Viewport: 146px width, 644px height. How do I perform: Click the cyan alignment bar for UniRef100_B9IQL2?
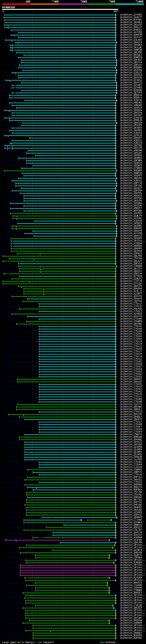70,55
